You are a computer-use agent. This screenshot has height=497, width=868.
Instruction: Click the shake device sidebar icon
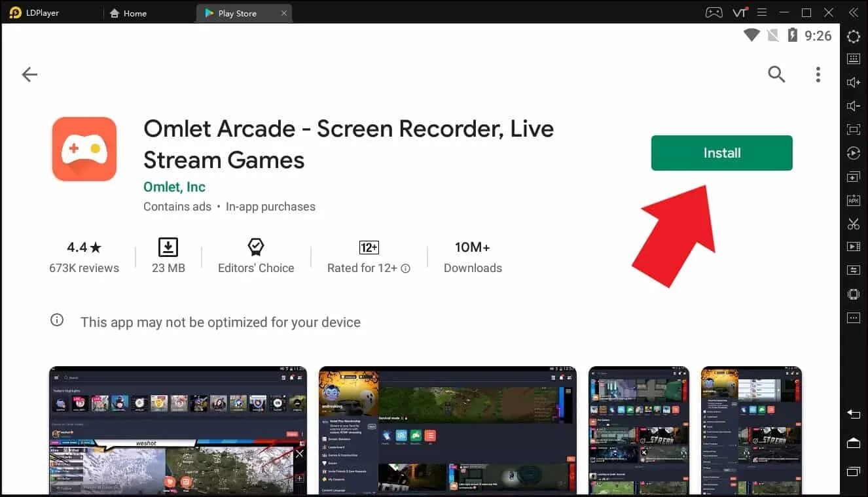[854, 294]
